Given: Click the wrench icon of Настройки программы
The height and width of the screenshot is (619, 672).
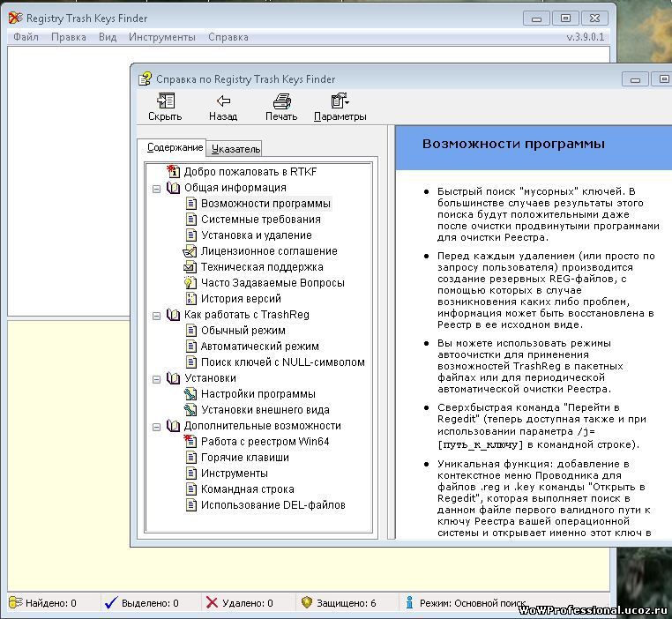Looking at the screenshot, I should (190, 394).
